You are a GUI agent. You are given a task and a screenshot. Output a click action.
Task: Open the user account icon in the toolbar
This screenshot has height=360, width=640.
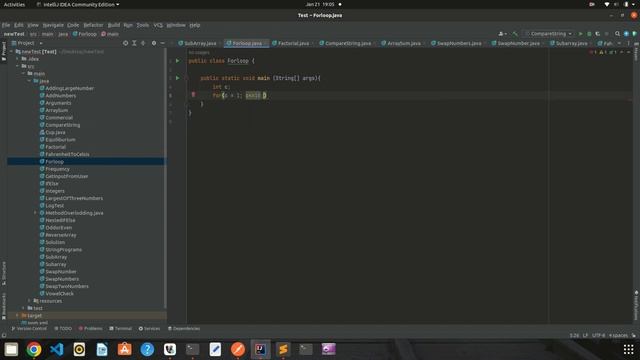pyautogui.click(x=502, y=34)
